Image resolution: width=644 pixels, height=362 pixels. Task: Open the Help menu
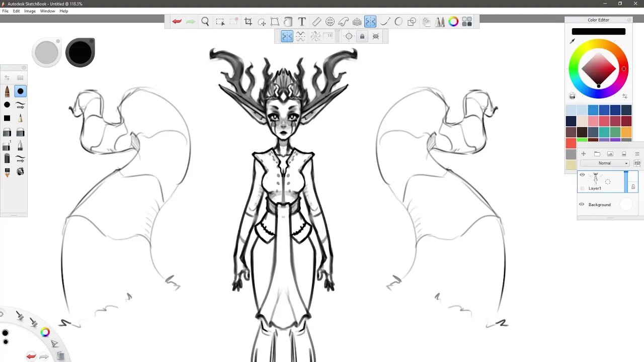[64, 11]
